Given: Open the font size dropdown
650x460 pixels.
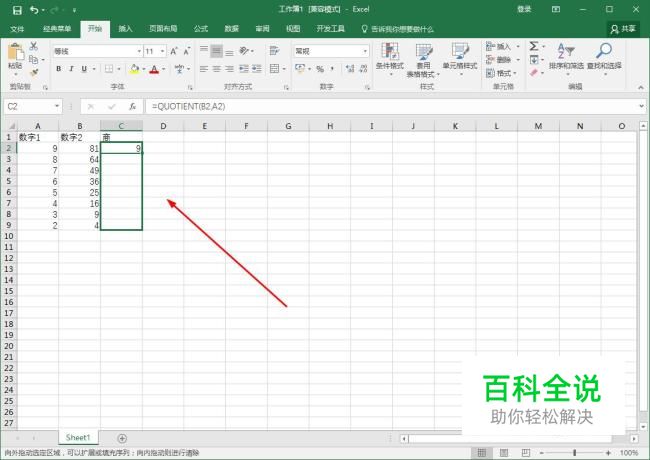Looking at the screenshot, I should coord(162,51).
